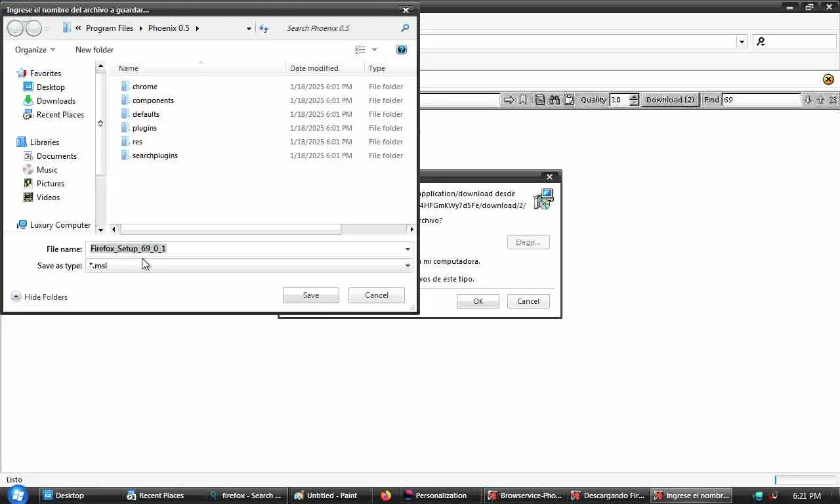Screen dimensions: 840x504
Task: Click the Download (2) button
Action: [670, 100]
